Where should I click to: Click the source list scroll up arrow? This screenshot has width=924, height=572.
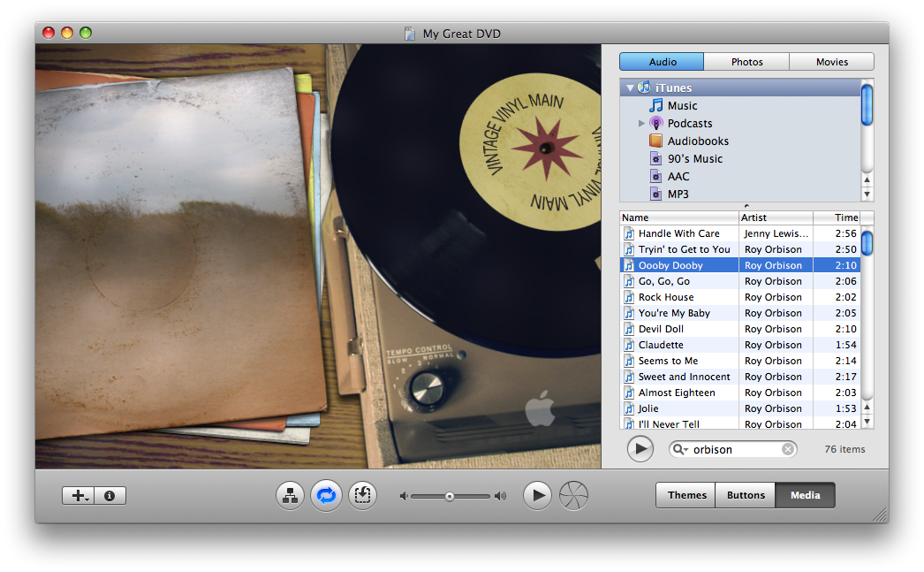[867, 179]
